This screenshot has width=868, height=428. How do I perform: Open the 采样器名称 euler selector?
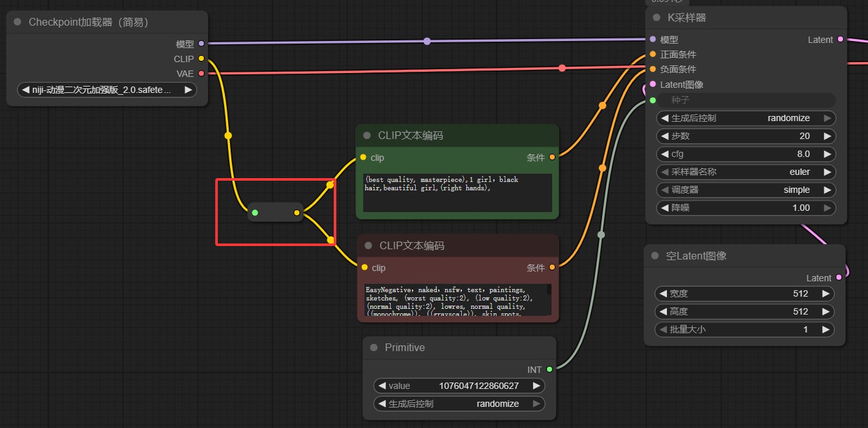[x=746, y=172]
